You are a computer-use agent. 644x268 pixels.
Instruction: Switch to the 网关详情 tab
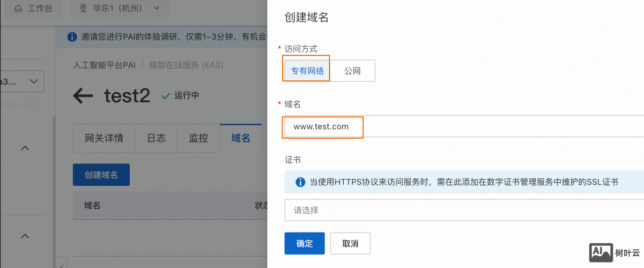click(104, 138)
